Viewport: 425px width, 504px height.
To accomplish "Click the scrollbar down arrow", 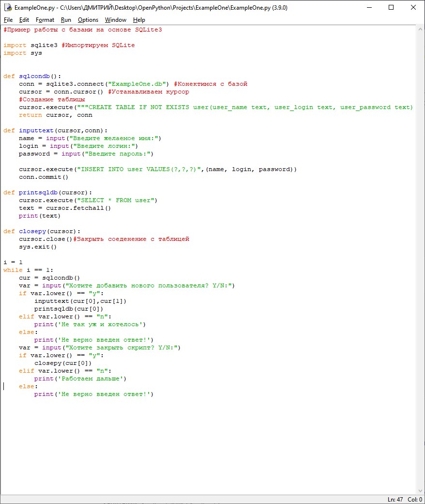I will 420,490.
